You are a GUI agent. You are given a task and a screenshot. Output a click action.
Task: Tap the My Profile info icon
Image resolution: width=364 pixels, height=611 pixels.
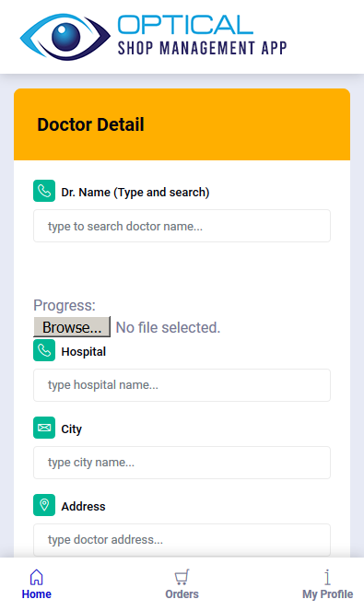(x=328, y=577)
